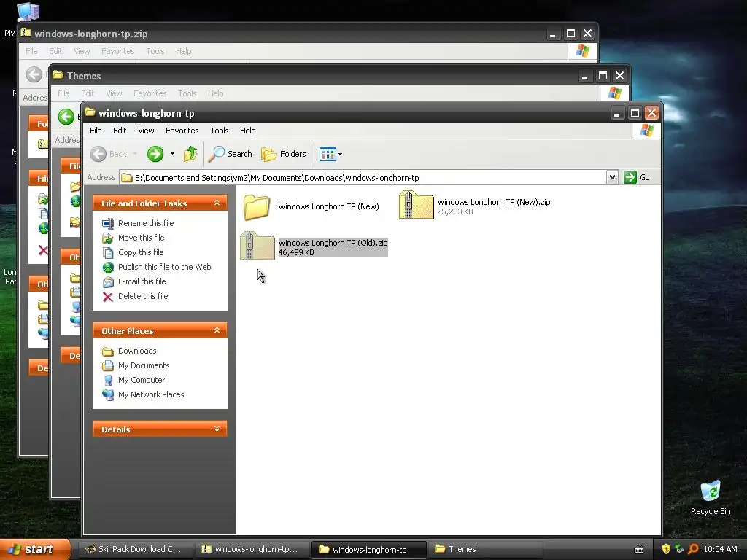Expand the Details panel

click(217, 429)
